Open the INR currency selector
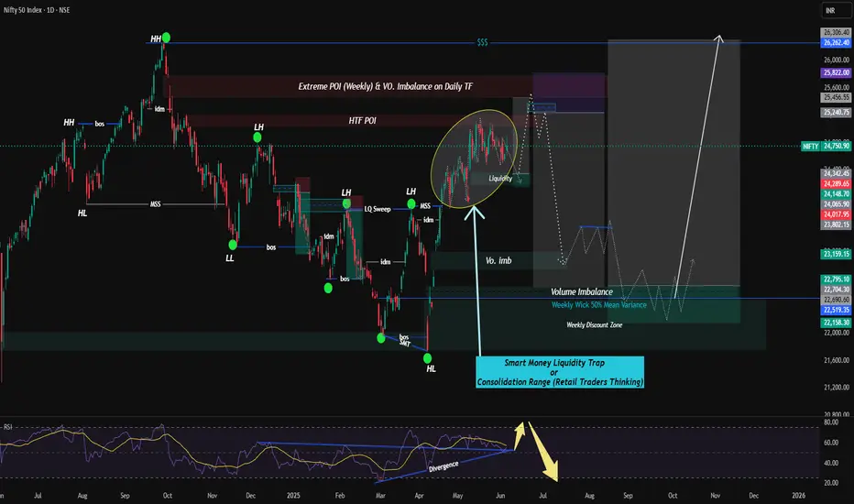The image size is (854, 504). [836, 10]
